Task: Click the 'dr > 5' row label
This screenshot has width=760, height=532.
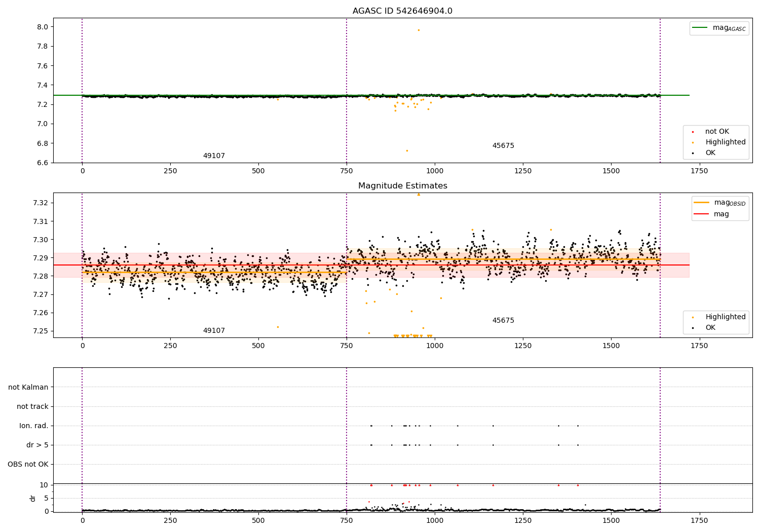Action: click(37, 445)
